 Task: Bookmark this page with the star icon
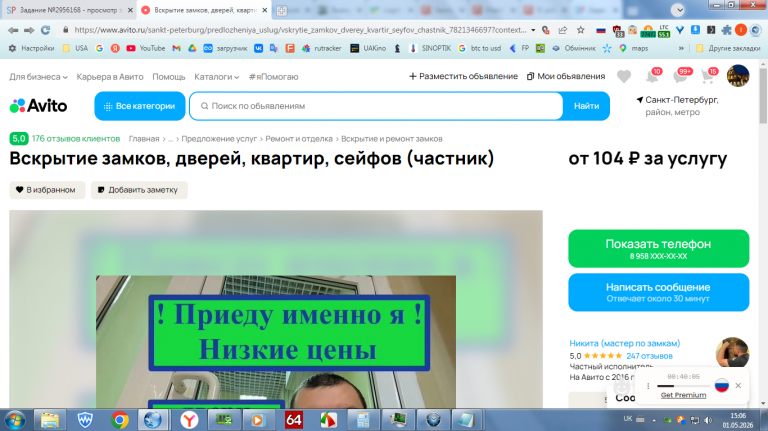pos(580,30)
